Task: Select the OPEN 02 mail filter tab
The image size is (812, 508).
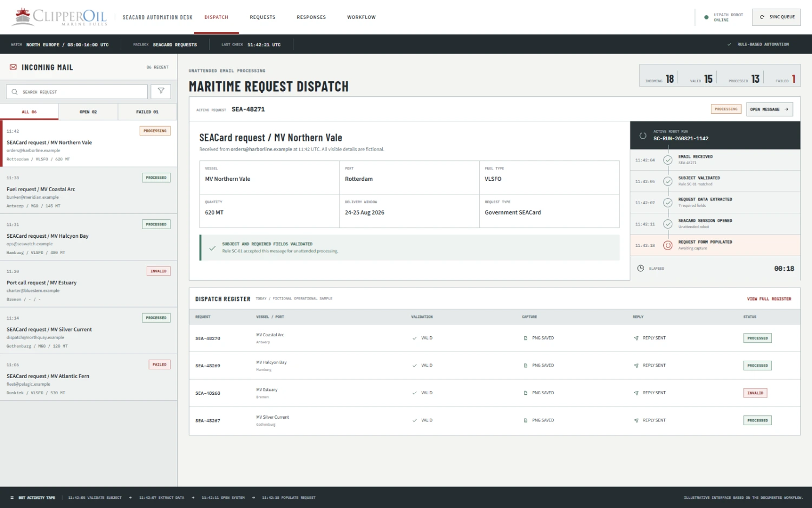Action: point(88,112)
